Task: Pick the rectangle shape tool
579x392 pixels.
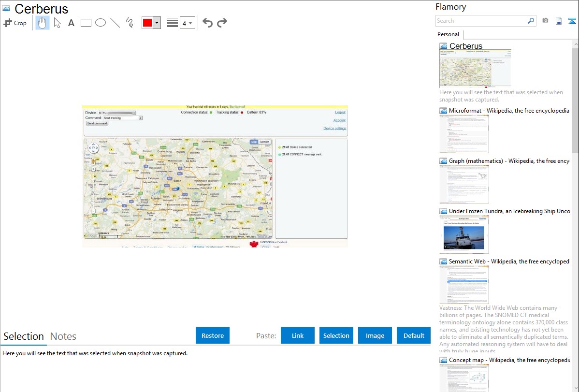Action: pos(86,23)
